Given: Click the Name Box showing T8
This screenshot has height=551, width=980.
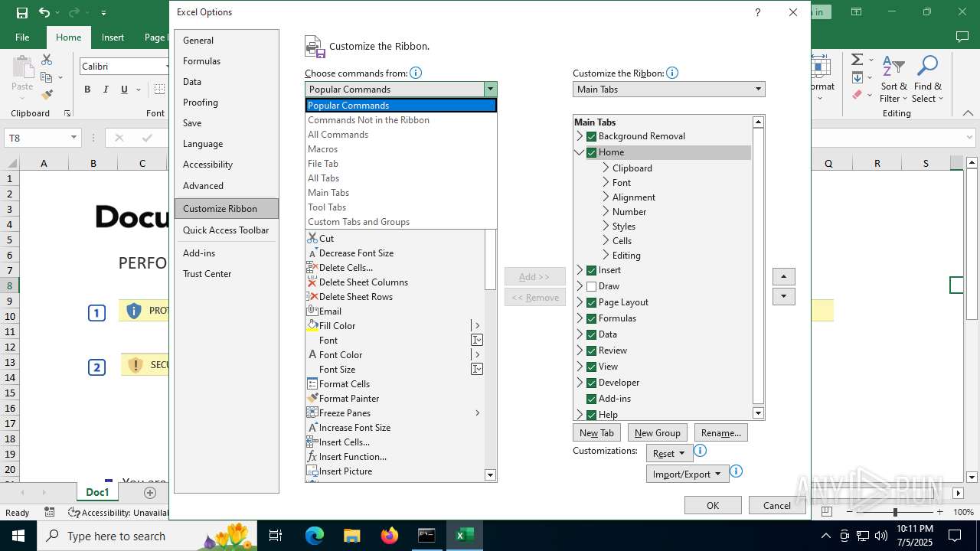Looking at the screenshot, I should (42, 138).
